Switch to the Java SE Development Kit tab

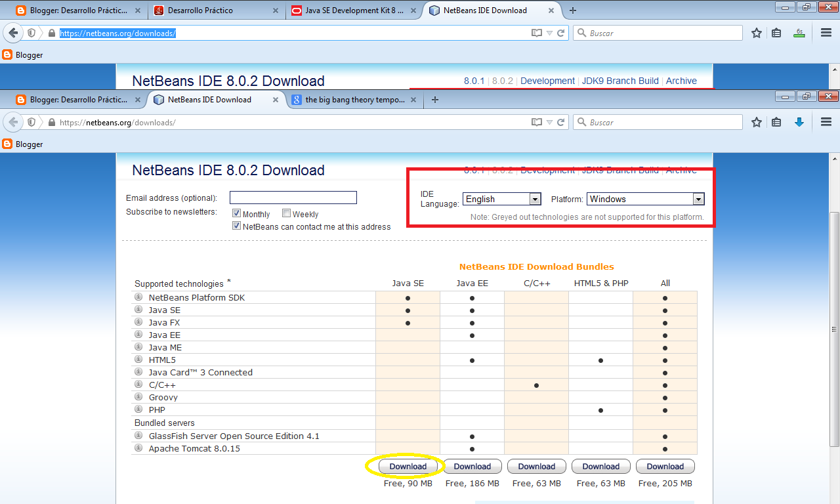[x=351, y=10]
